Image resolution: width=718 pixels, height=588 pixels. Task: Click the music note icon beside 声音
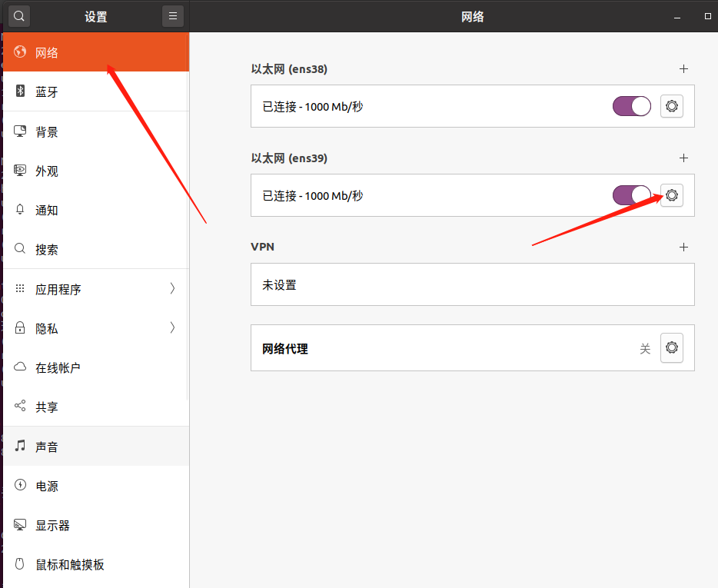[x=20, y=446]
